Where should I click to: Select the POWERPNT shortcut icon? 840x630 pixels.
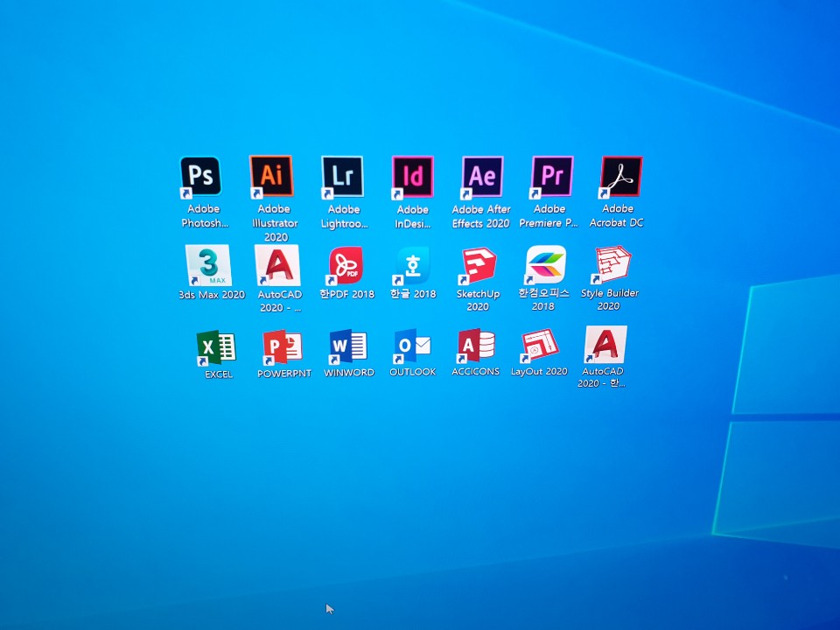tap(283, 347)
